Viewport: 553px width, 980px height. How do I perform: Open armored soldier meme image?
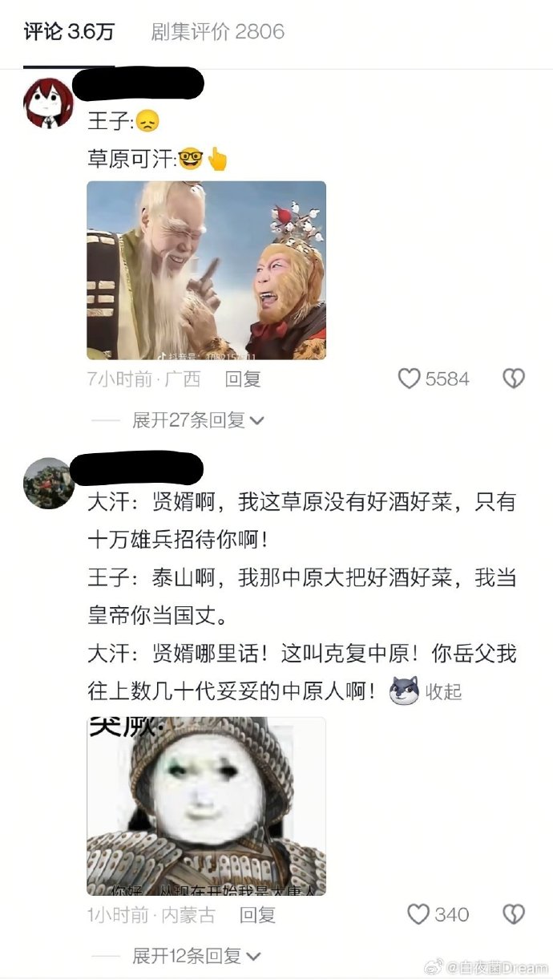click(x=207, y=806)
